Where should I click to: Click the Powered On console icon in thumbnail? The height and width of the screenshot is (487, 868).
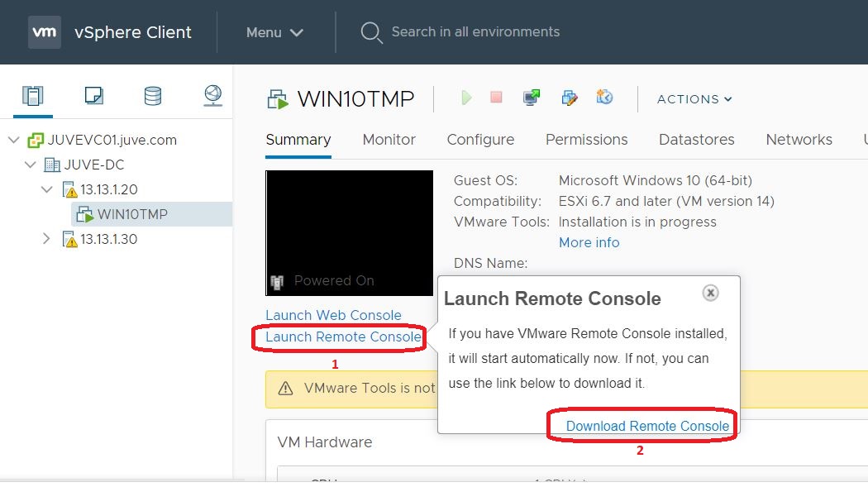pos(277,282)
